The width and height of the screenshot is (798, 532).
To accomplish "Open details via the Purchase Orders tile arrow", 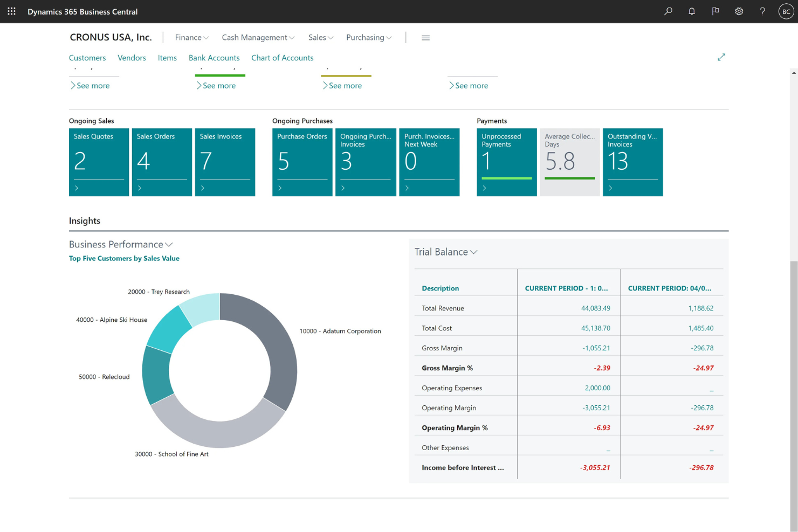I will coord(280,188).
